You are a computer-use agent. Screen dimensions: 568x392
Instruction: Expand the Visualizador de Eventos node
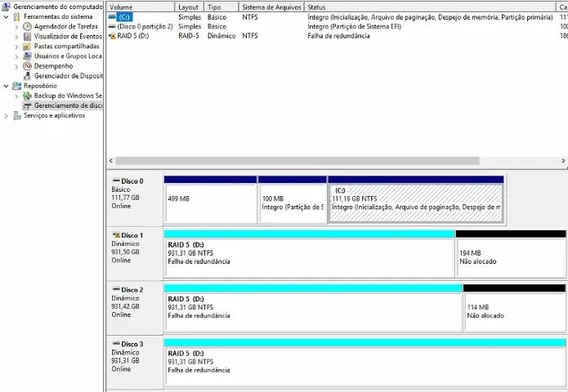(16, 37)
